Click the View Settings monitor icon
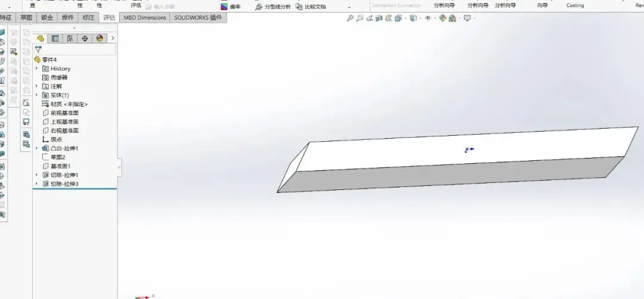644x299 pixels. click(467, 18)
